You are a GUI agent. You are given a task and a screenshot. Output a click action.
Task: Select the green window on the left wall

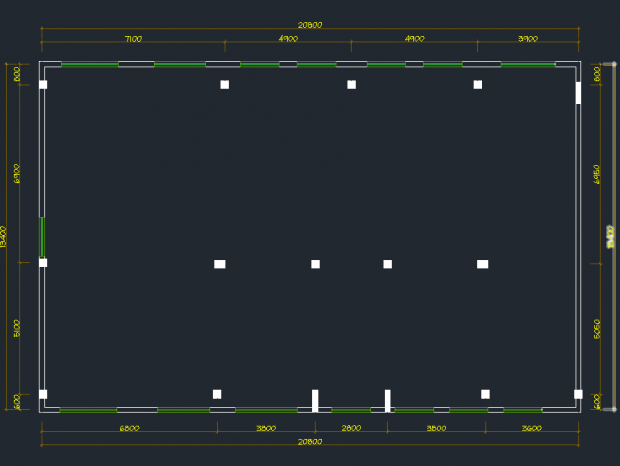tap(42, 237)
